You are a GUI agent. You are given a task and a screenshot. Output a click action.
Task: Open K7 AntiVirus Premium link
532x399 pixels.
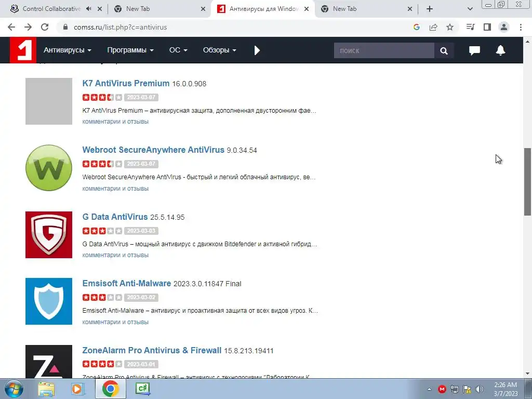point(126,83)
